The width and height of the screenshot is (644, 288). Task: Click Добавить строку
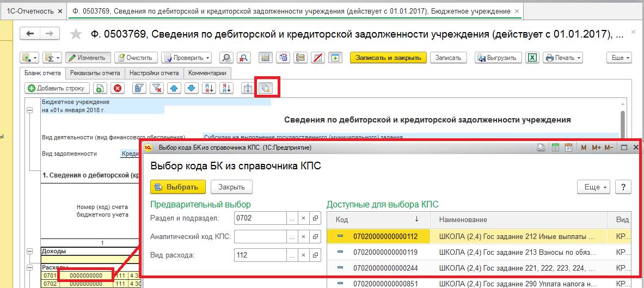(57, 88)
